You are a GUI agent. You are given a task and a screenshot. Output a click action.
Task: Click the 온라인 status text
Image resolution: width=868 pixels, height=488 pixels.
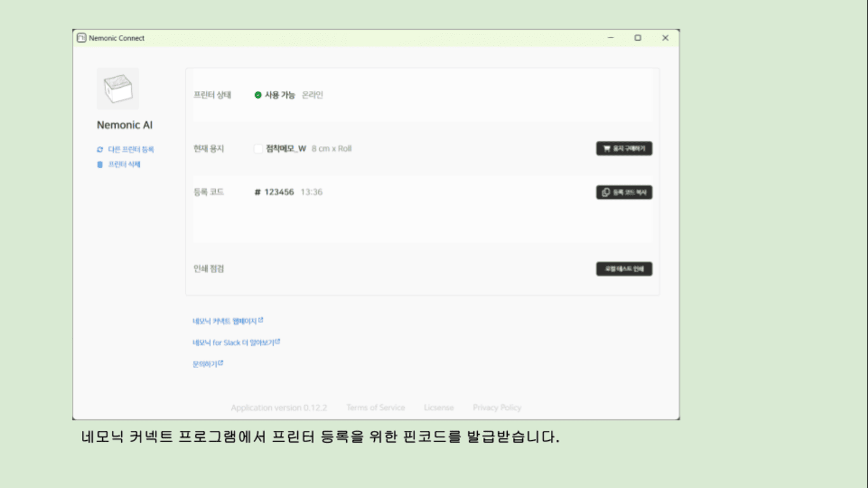313,95
